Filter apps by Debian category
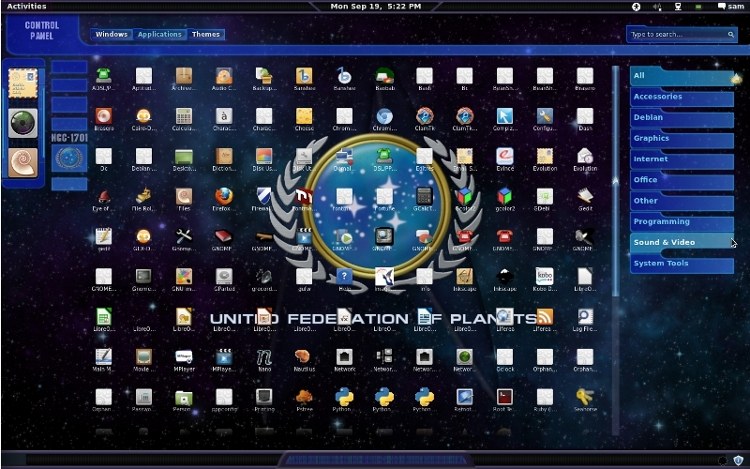Screen dimensions: 750x469 682,118
